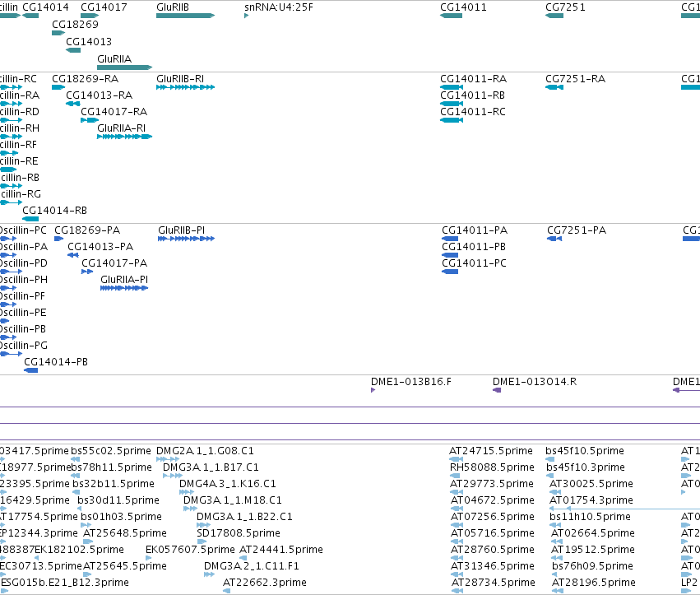Select the CG18269 gene label
This screenshot has width=700, height=595.
coord(75,25)
